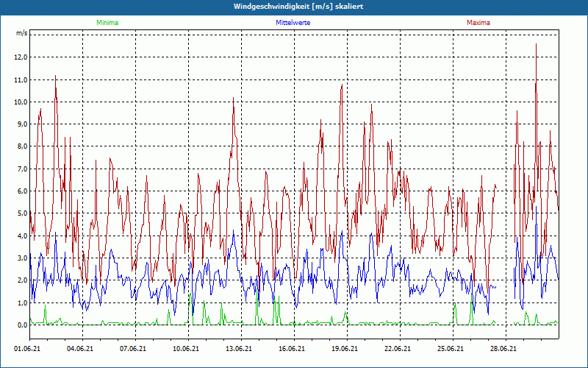
Task: Click the 19.06.21 date label
Action: click(x=344, y=349)
